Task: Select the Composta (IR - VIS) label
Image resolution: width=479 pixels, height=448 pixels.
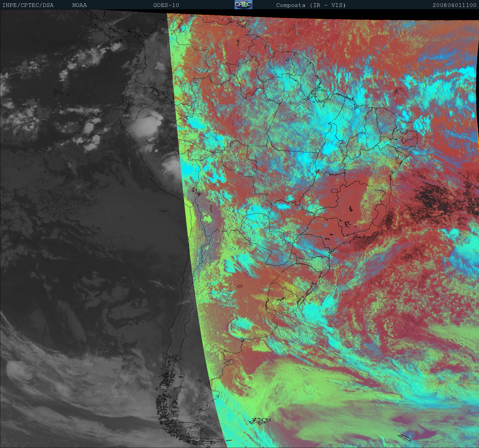Action: pos(311,5)
